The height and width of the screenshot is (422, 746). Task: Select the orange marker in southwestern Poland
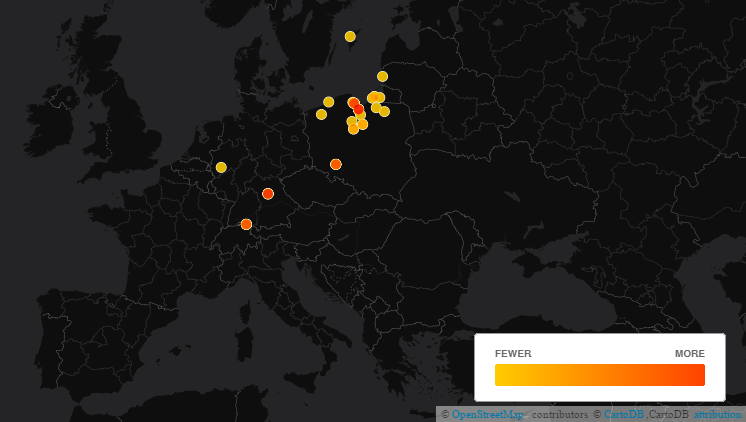click(336, 165)
